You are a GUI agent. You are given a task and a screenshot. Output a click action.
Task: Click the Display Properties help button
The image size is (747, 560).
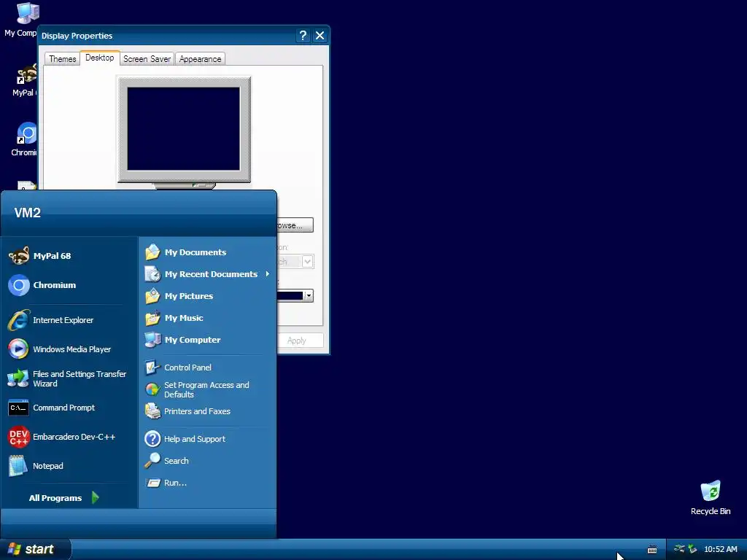(303, 36)
